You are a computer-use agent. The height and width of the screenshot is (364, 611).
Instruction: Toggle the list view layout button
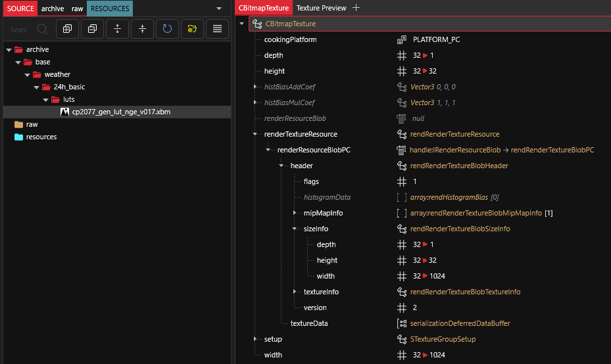(x=216, y=29)
